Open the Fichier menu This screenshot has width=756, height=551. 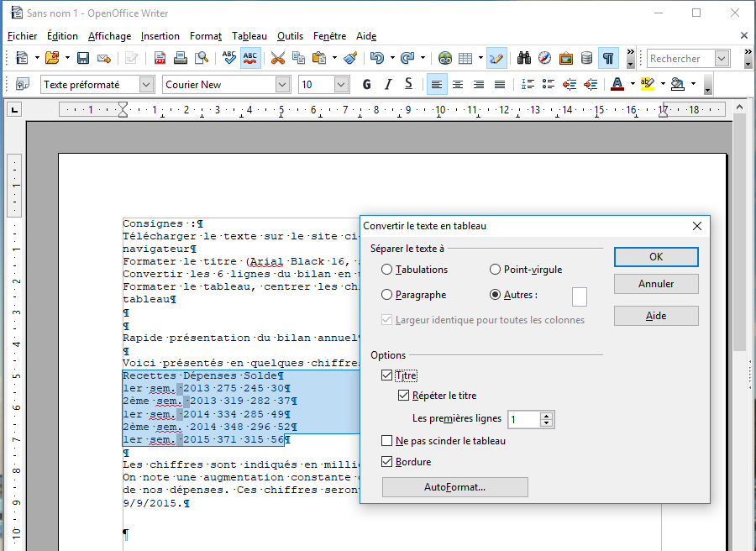point(22,36)
